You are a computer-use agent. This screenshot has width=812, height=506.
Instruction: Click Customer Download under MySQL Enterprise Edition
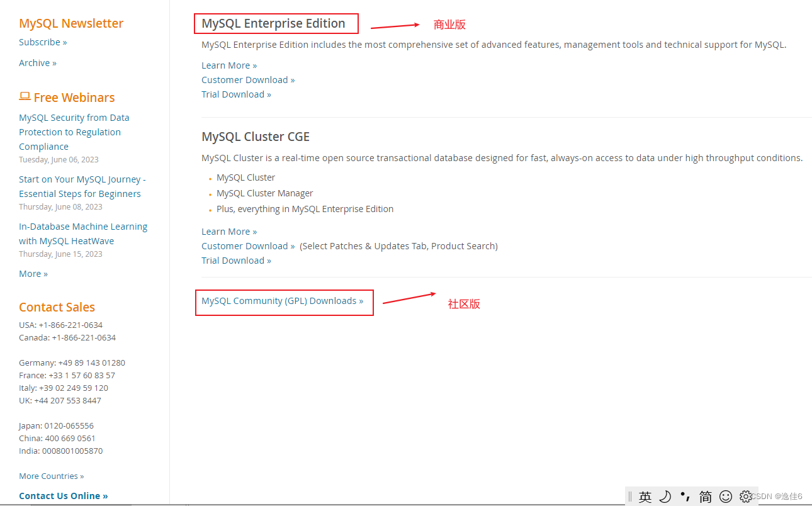click(248, 80)
